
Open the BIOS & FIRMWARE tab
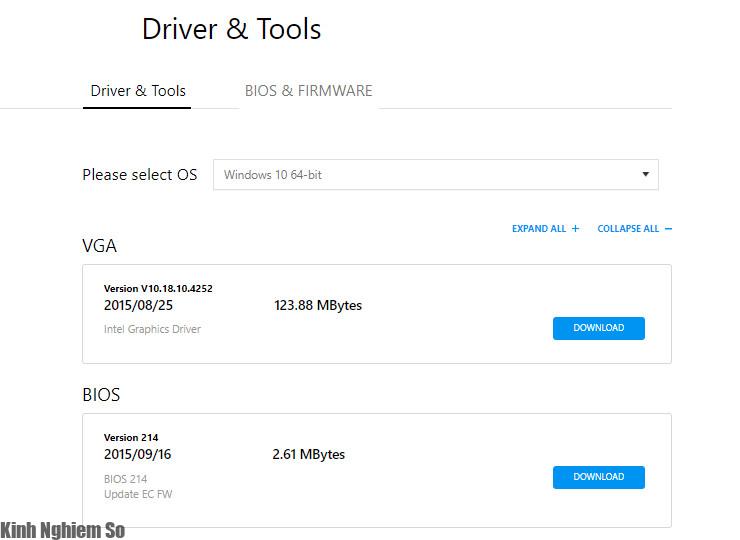point(309,91)
